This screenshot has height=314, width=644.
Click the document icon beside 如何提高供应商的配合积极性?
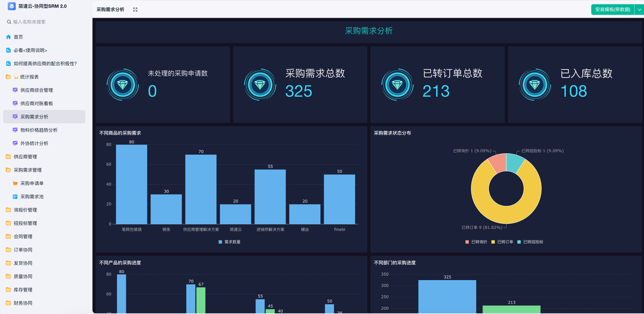8,63
